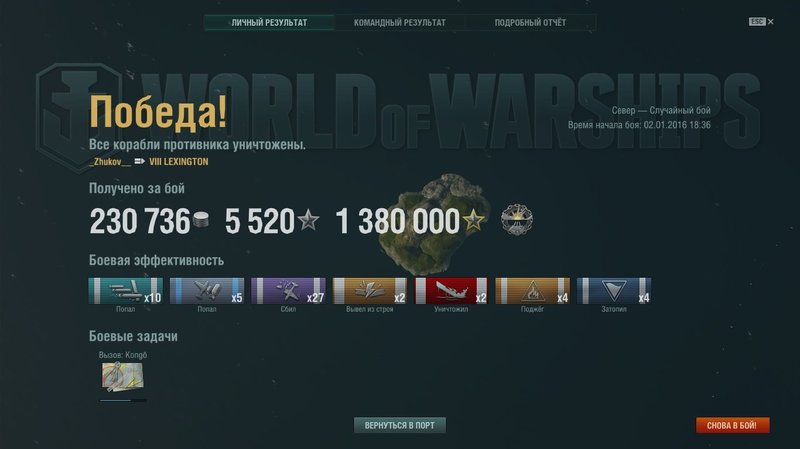Open the Вызов: Kongō mission thumbnail
This screenshot has height=449, width=800.
point(122,377)
